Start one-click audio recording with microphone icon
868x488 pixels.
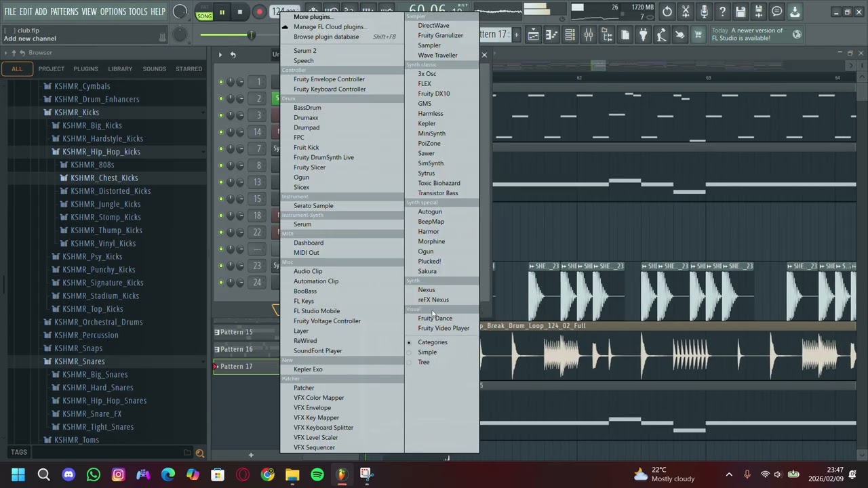pos(704,12)
